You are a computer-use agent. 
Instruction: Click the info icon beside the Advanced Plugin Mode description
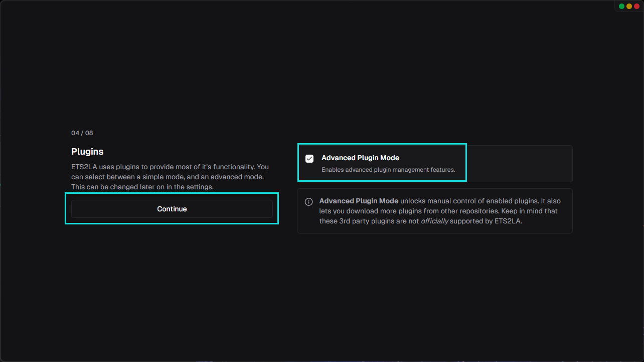click(309, 202)
